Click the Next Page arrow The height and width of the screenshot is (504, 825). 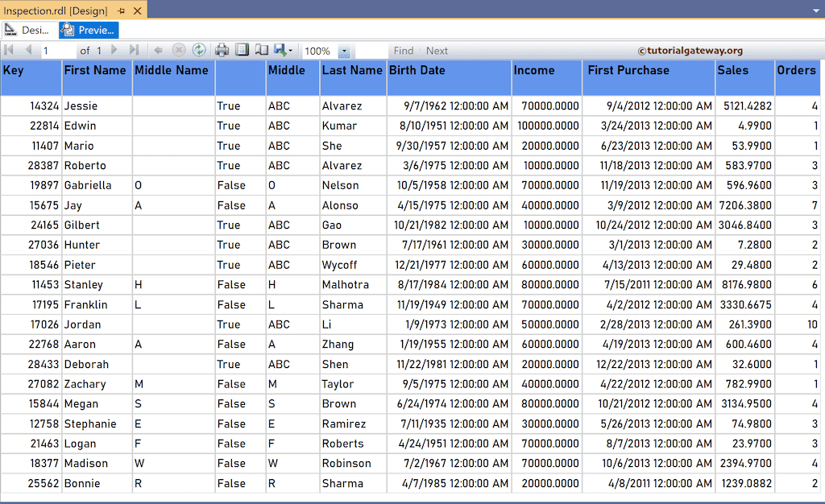click(114, 50)
